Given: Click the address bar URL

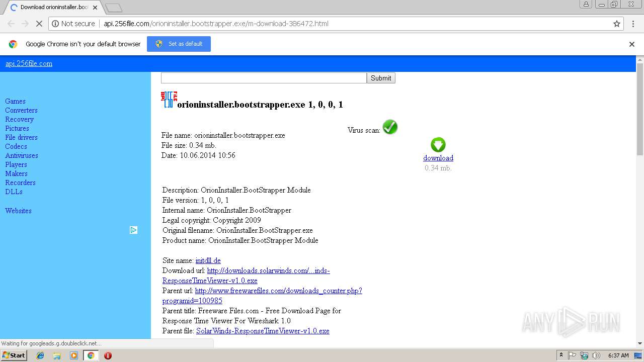Looking at the screenshot, I should tap(216, 24).
